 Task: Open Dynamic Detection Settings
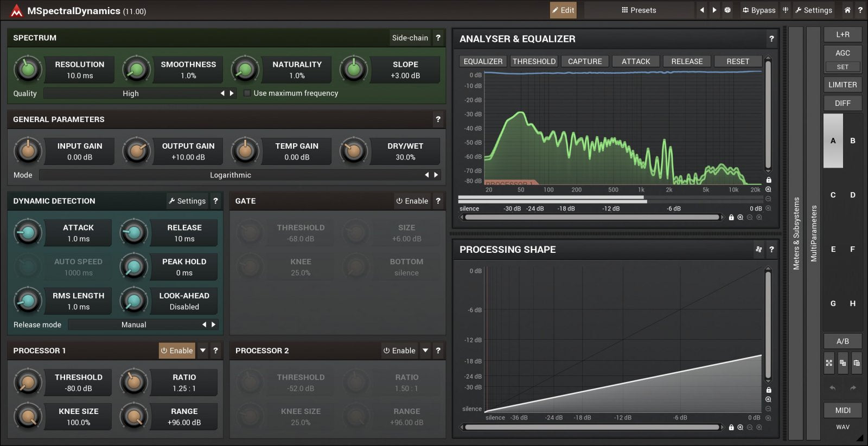pos(187,201)
